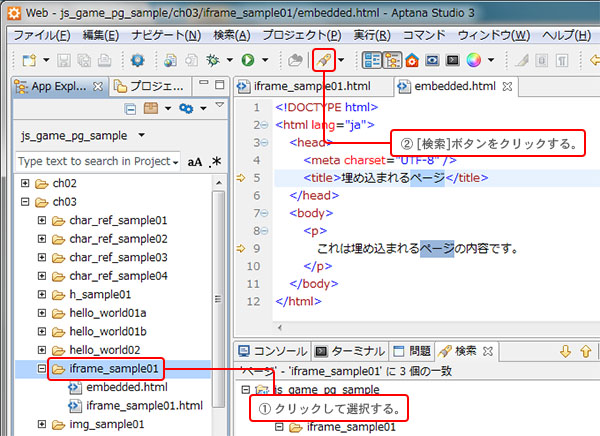This screenshot has width=600, height=436.
Task: Expand the img_sample01 folder
Action: click(42, 424)
